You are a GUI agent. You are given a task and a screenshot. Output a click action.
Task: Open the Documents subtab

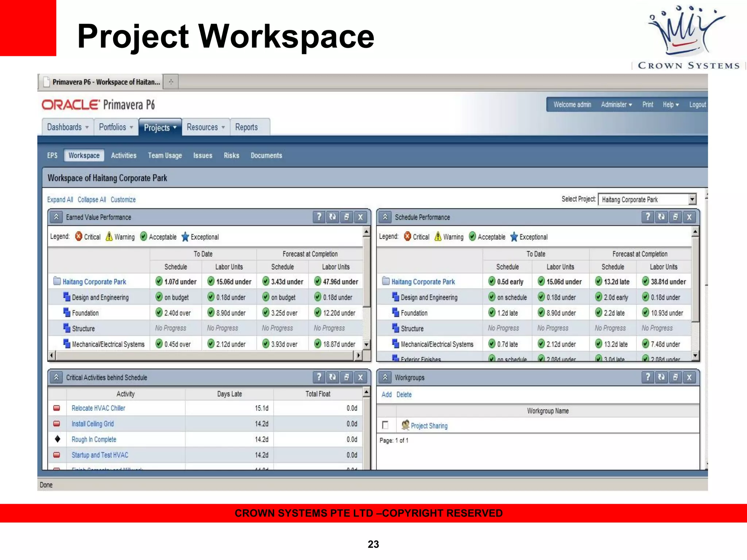tap(266, 155)
